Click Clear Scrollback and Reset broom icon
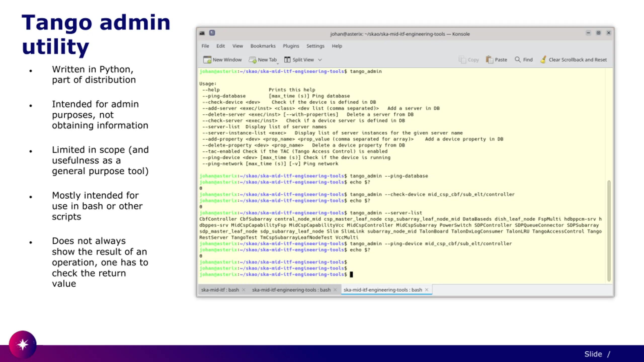 [543, 60]
